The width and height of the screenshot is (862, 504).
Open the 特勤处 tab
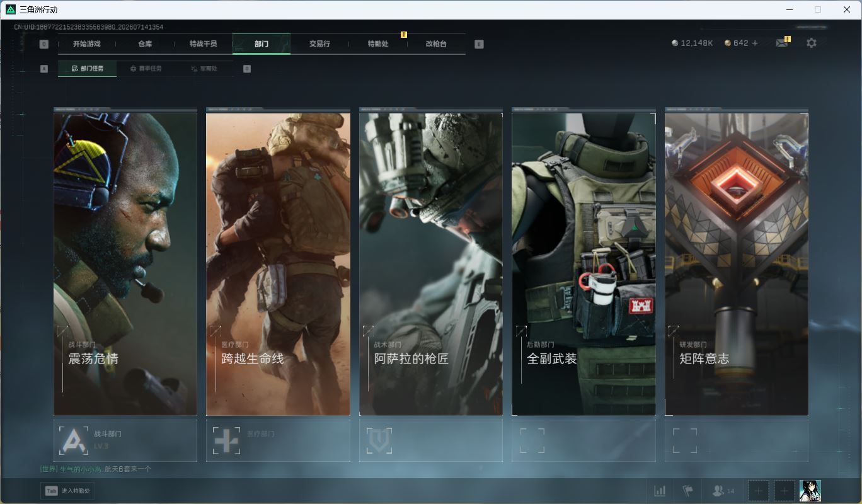coord(378,44)
